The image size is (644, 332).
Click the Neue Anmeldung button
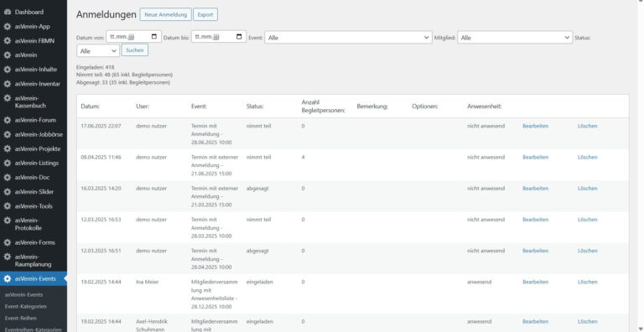pyautogui.click(x=165, y=14)
